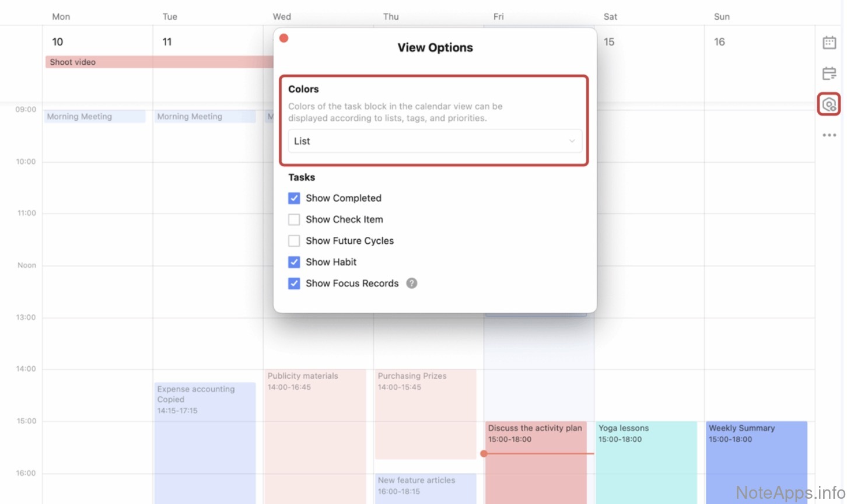Click the chevron arrow in Colors dropdown

[x=572, y=141]
